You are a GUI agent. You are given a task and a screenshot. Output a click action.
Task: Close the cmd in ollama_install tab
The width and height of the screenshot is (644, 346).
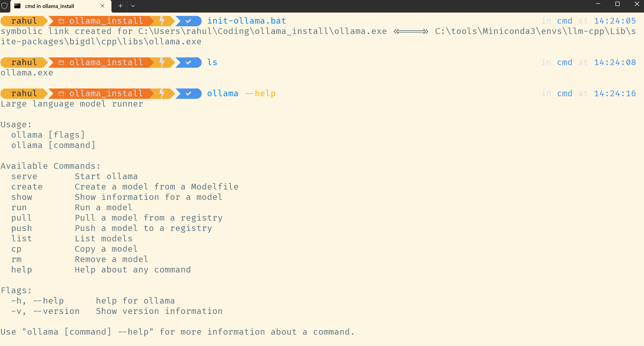(x=102, y=6)
